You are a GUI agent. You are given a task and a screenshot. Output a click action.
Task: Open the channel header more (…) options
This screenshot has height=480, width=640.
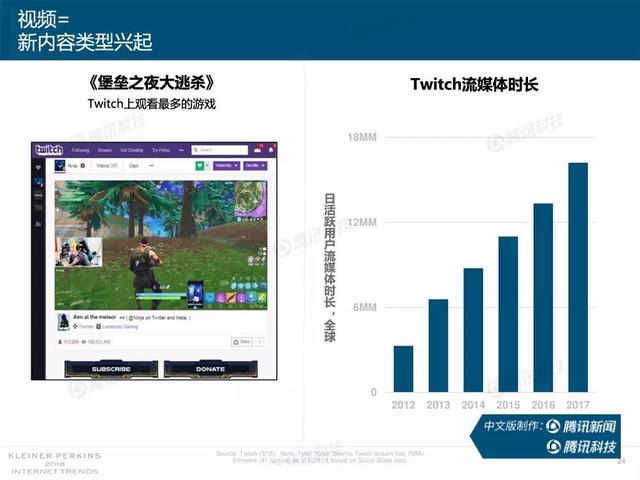coord(151,166)
